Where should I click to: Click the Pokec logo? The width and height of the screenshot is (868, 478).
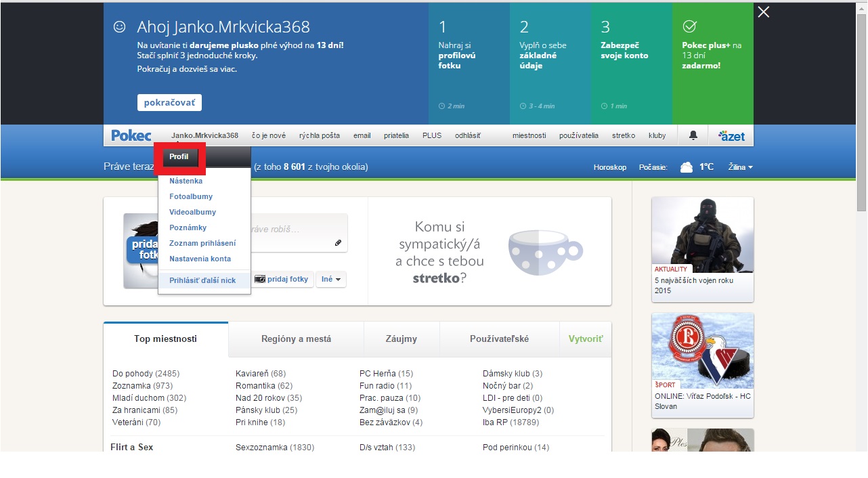[x=131, y=135]
